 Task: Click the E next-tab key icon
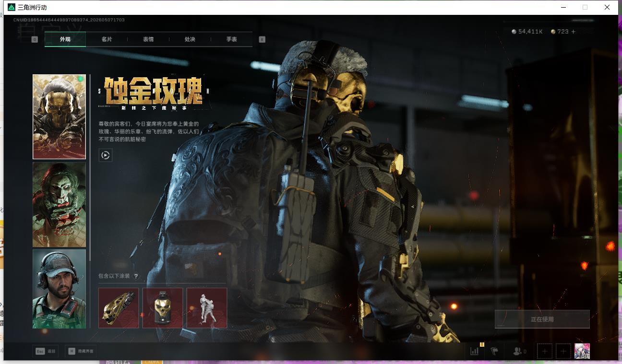coord(262,39)
